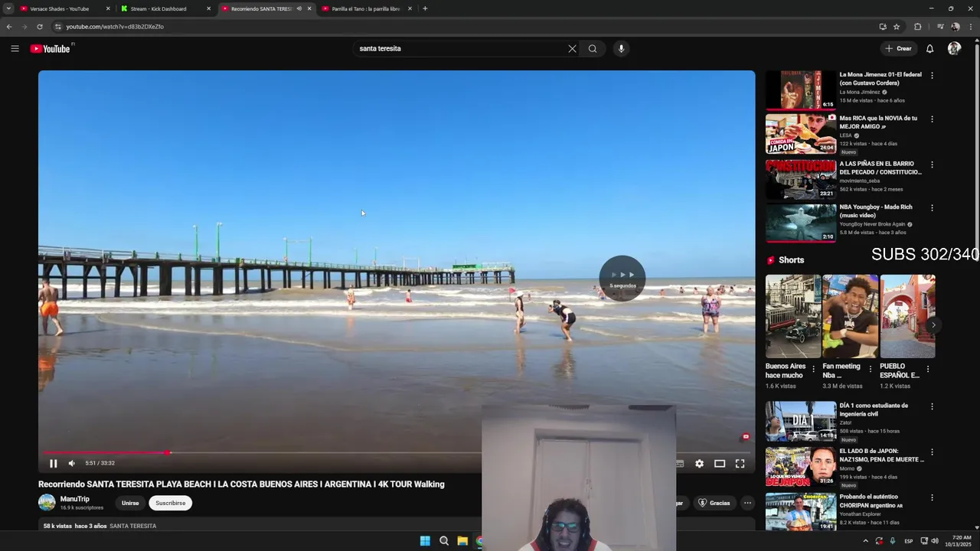Open options for Buenos Aires hace mucho short

[x=813, y=369]
